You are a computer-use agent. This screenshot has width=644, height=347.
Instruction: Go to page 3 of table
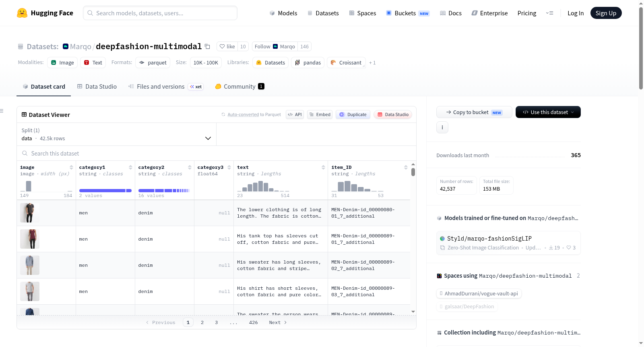(216, 322)
